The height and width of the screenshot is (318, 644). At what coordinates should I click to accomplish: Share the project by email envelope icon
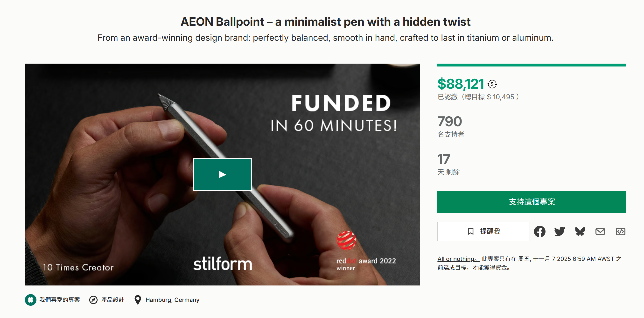pyautogui.click(x=600, y=231)
